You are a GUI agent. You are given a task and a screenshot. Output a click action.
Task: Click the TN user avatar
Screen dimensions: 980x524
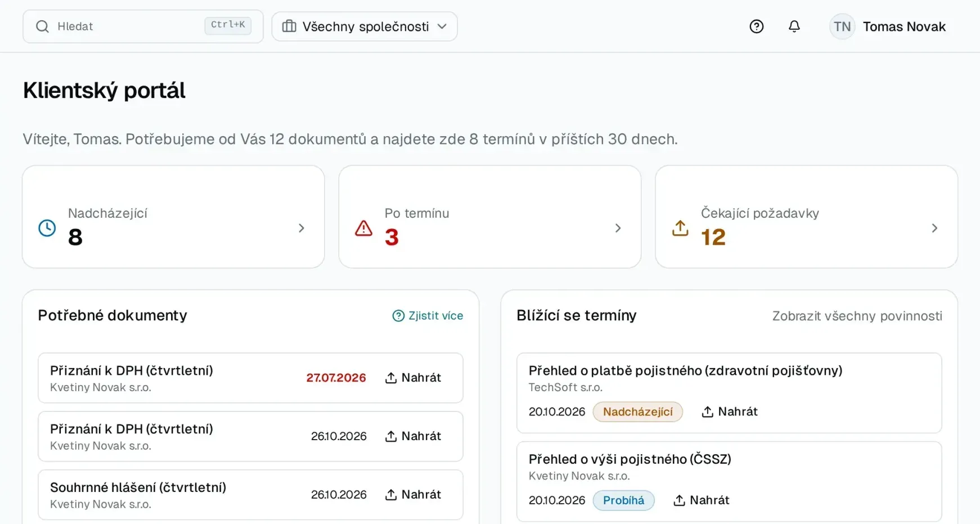[842, 26]
